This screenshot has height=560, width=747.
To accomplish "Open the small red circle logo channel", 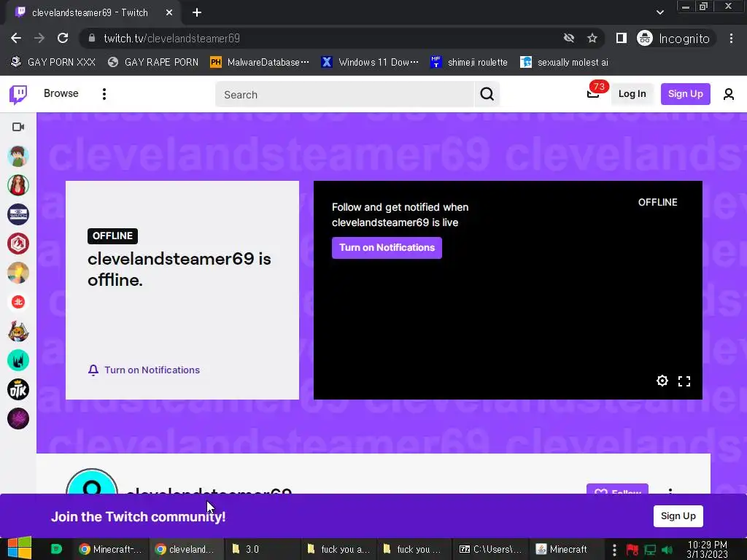I will pyautogui.click(x=18, y=302).
